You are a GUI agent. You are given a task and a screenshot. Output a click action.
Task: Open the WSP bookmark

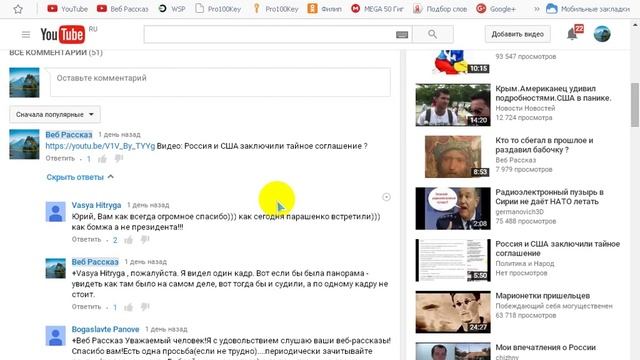[x=172, y=9]
